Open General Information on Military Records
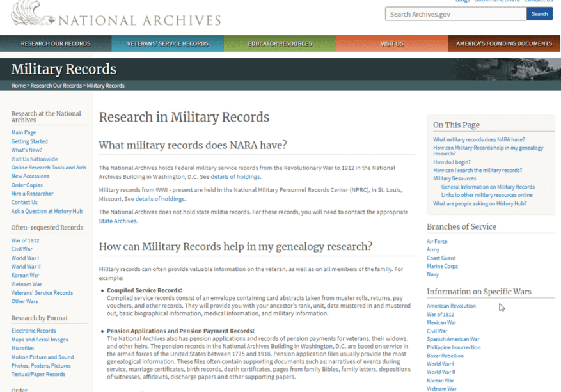Screen dimensions: 561x392 (x=488, y=187)
